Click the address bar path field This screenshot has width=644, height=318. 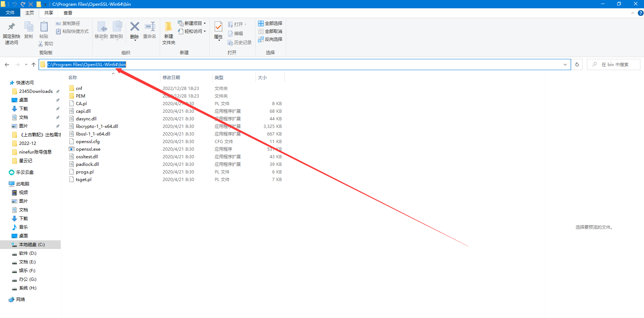tap(305, 65)
